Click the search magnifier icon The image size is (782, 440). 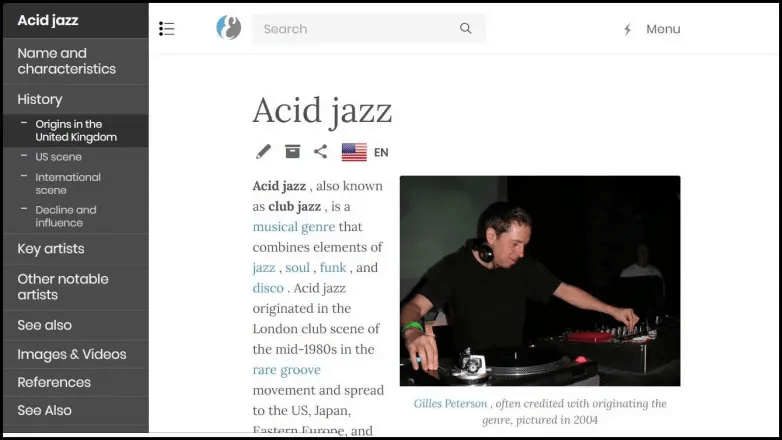[x=465, y=29]
